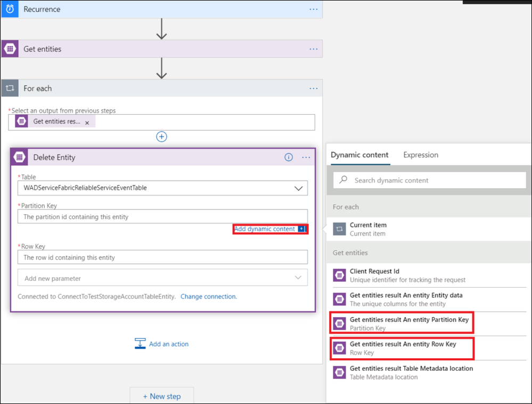Click the plus circle insert step button

coord(161,137)
